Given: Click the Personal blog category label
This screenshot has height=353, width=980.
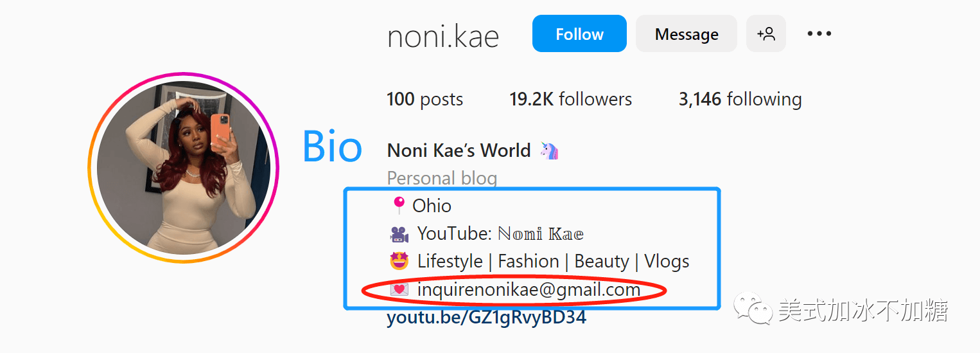Looking at the screenshot, I should click(442, 177).
